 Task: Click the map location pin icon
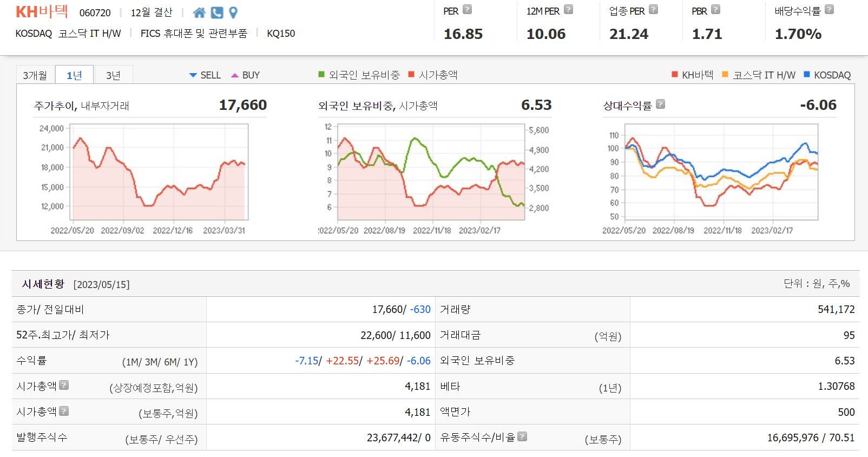(x=233, y=12)
